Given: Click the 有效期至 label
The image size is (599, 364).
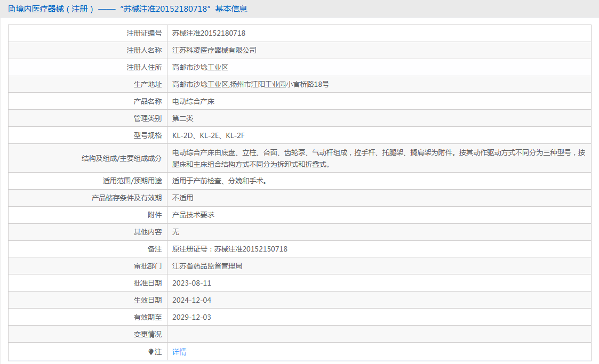Looking at the screenshot, I should [147, 317].
